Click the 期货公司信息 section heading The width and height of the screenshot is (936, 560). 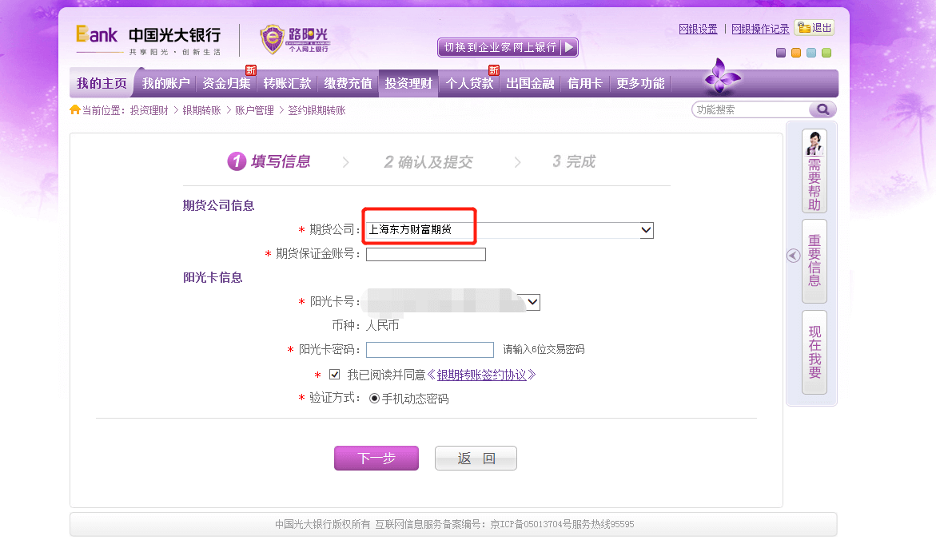218,205
